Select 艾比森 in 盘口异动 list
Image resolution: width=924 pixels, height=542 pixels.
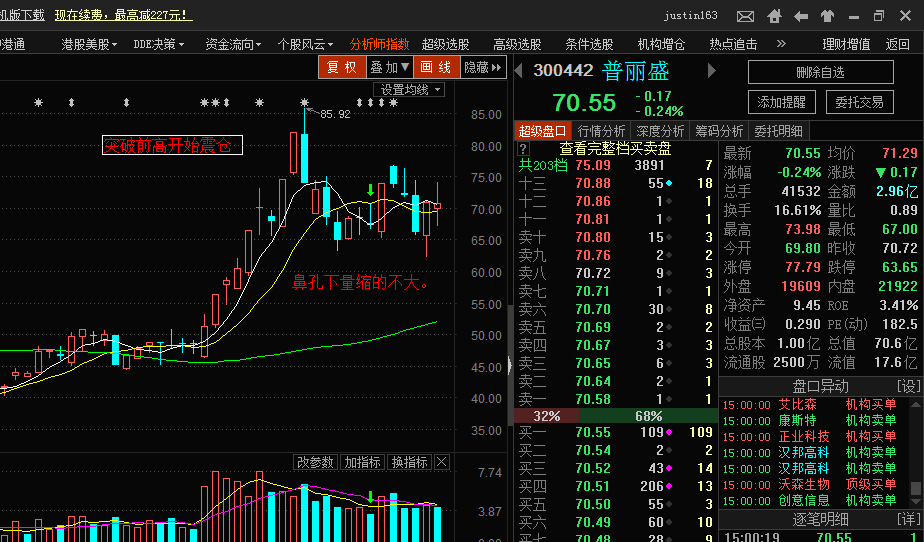click(x=797, y=404)
